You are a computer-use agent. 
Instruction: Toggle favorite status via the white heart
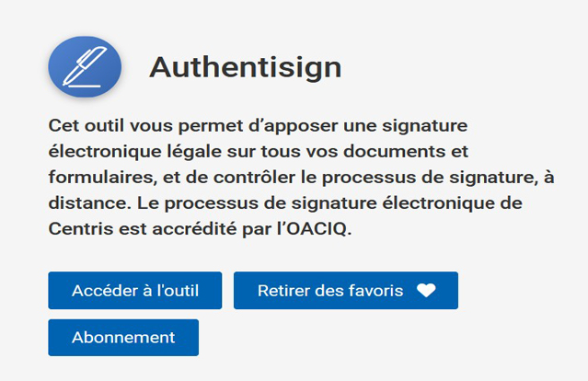pyautogui.click(x=425, y=291)
